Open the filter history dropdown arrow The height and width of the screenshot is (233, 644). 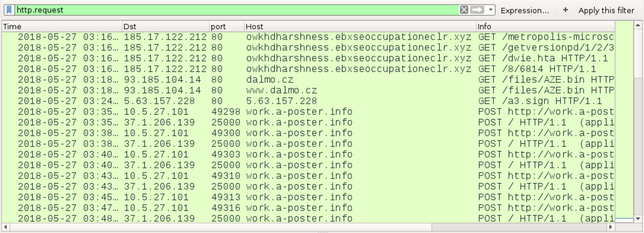tap(490, 10)
